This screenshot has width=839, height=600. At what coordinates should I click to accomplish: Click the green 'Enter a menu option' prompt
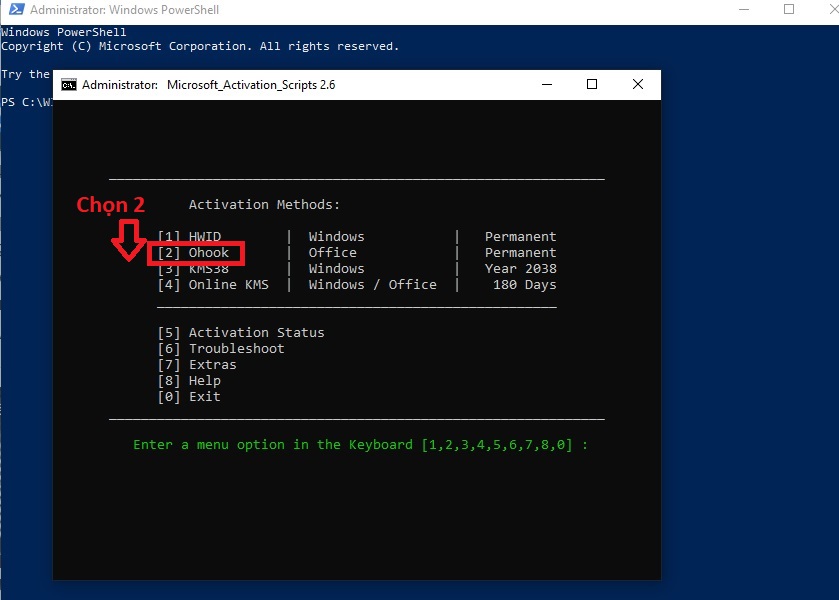pyautogui.click(x=360, y=445)
